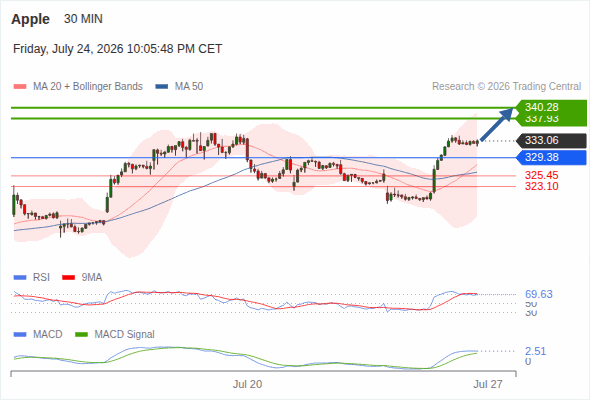Select the 329.38 blue pivot label
590x400 pixels.
551,157
